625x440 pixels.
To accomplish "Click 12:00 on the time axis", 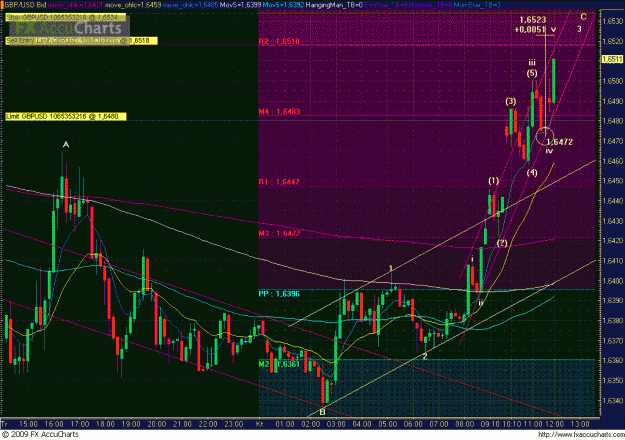I will 554,424.
